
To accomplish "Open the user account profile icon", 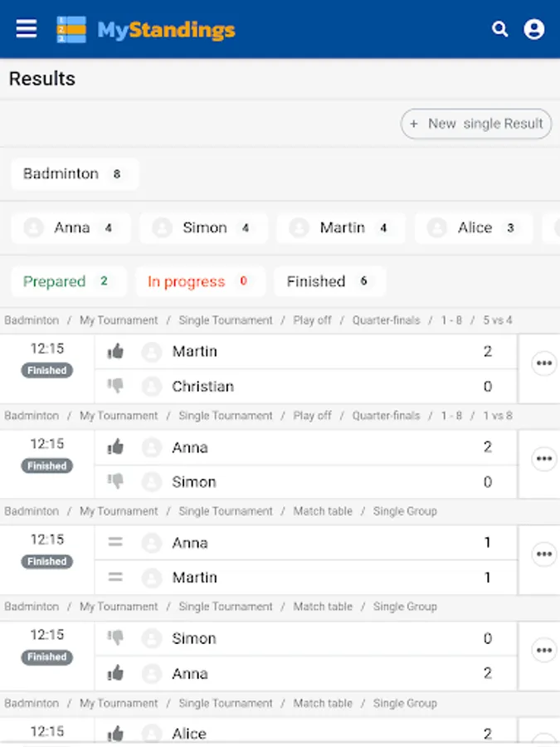I will 534,29.
